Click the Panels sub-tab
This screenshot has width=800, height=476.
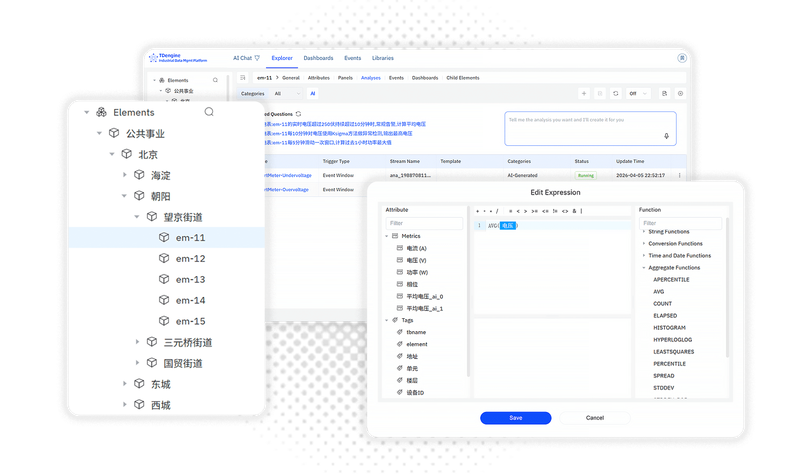(345, 78)
